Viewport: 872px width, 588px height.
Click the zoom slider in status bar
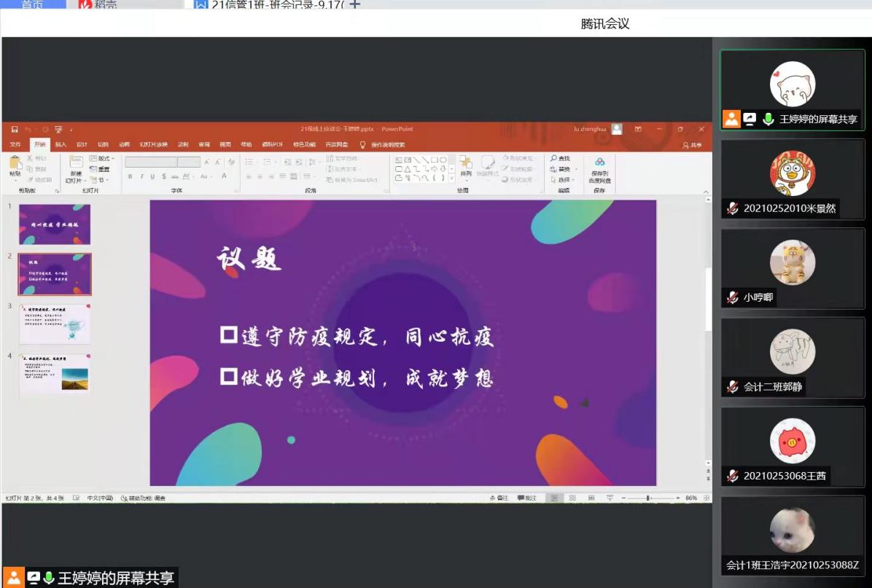[x=647, y=498]
